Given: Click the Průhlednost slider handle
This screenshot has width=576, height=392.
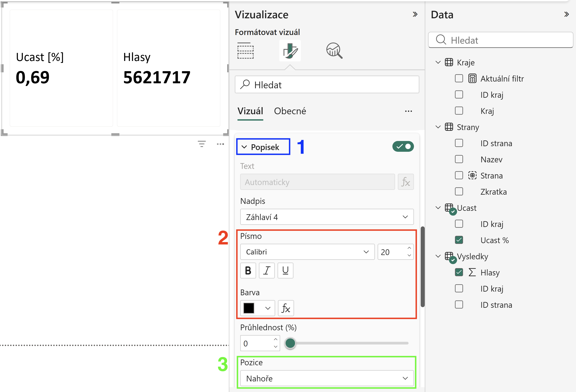Looking at the screenshot, I should click(290, 344).
